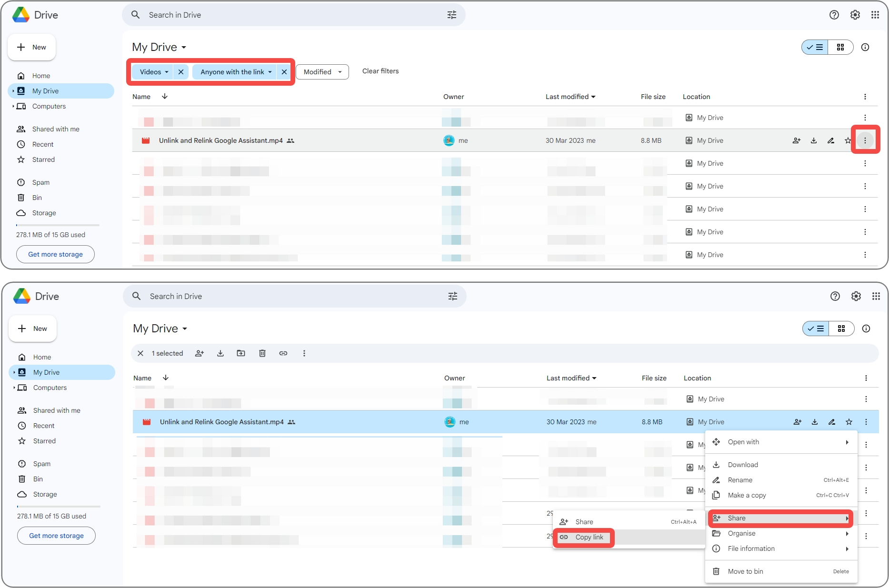Open more actions on the unselected mp4 row
This screenshot has width=889, height=588.
[865, 140]
